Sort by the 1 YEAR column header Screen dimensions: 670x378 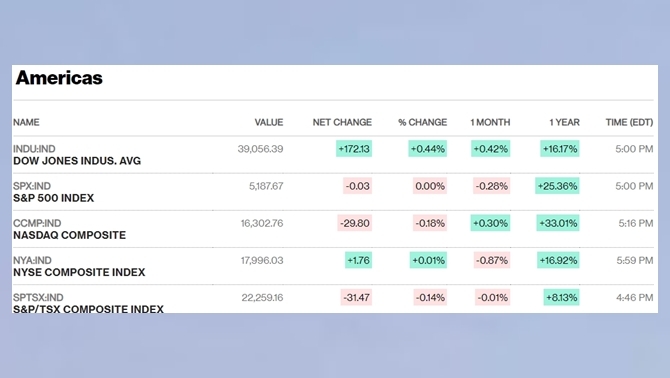(x=564, y=122)
